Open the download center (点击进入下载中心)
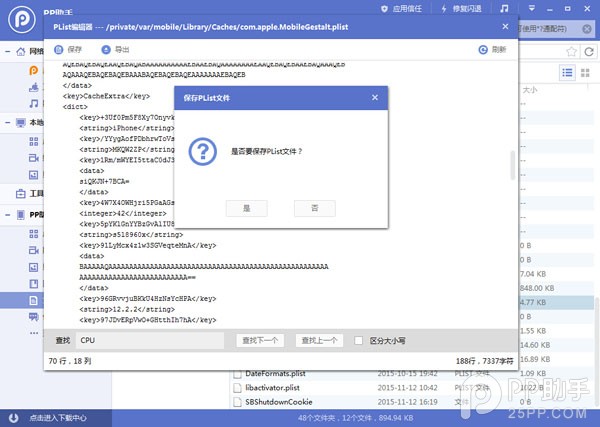 (x=58, y=418)
